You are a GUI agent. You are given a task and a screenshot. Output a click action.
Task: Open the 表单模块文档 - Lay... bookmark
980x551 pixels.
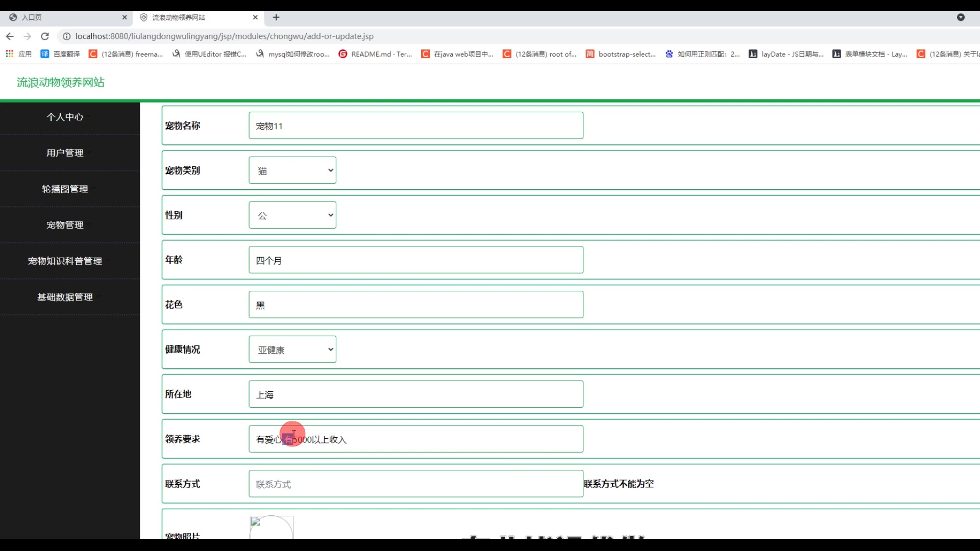[x=870, y=54]
